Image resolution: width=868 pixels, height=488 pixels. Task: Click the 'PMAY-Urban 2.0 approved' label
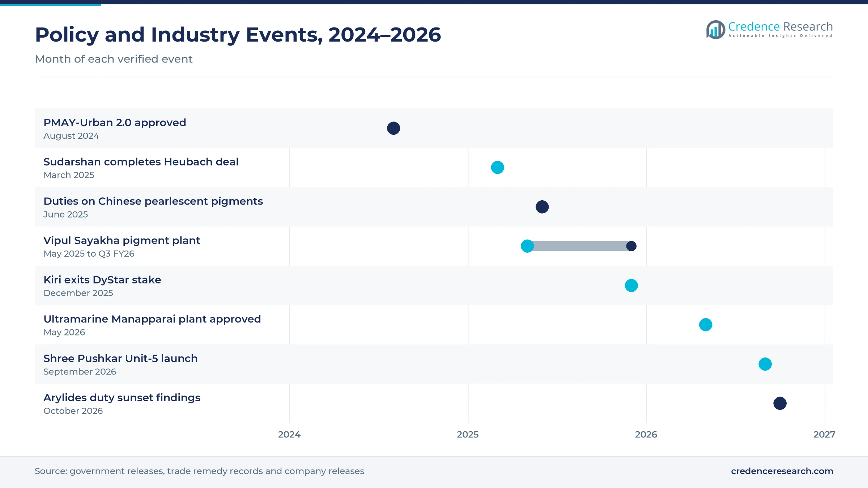tap(115, 123)
